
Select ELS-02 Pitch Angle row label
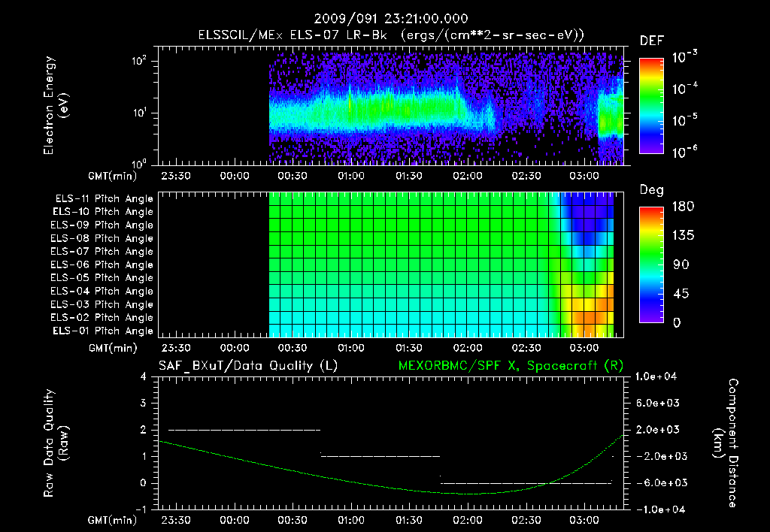click(102, 318)
